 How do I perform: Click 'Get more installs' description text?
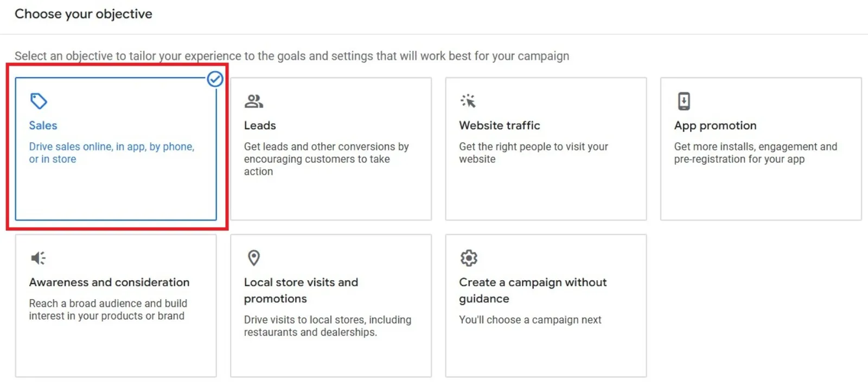tap(755, 153)
